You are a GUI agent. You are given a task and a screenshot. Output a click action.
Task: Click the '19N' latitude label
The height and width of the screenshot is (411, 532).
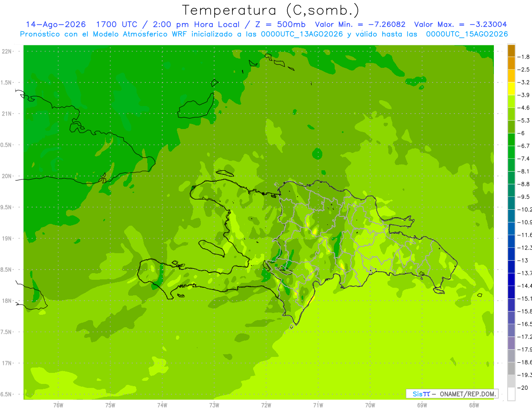(8, 239)
